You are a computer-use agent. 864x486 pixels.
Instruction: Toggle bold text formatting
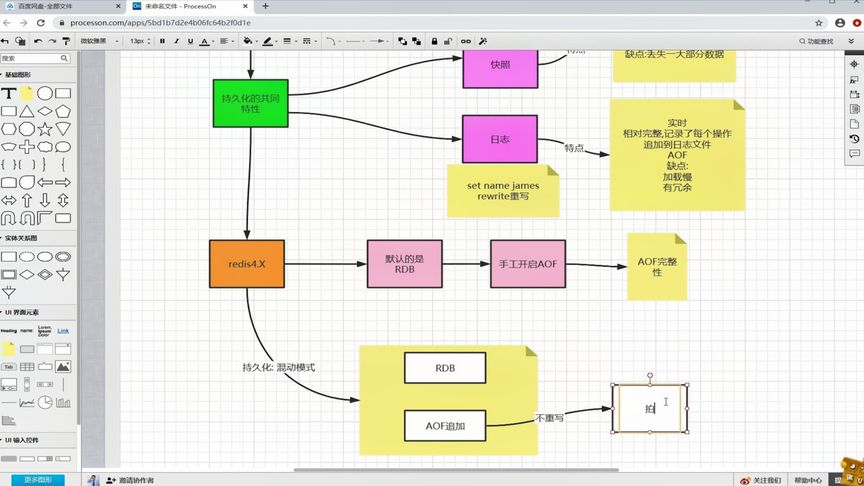tap(162, 41)
